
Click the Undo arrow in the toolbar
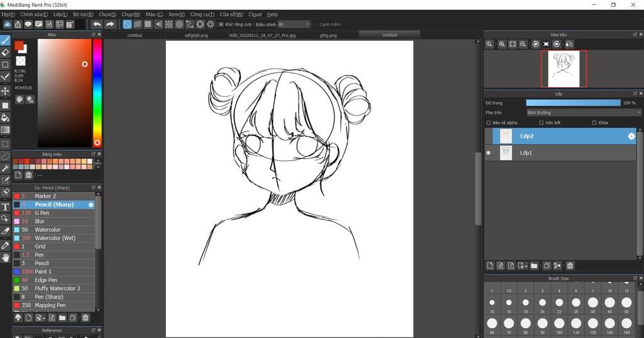[96, 25]
